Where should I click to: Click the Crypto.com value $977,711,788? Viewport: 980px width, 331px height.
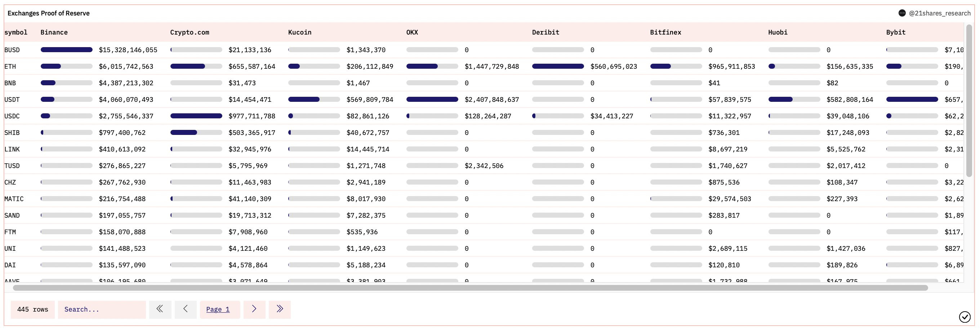tap(252, 116)
